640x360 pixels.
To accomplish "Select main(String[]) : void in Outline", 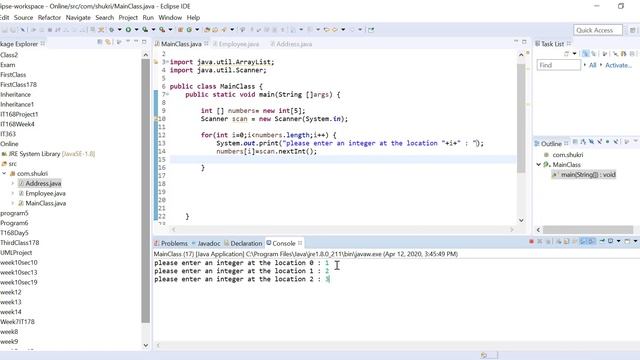I will click(584, 175).
